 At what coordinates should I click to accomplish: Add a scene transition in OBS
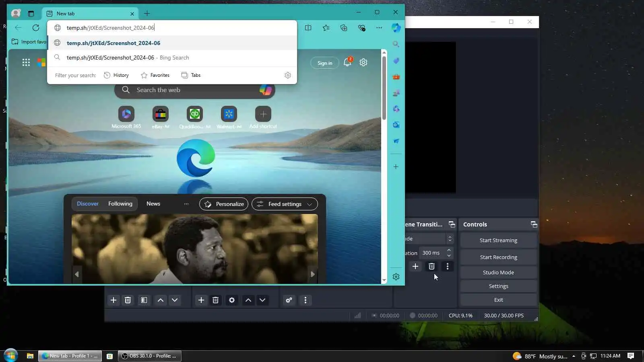pos(415,266)
